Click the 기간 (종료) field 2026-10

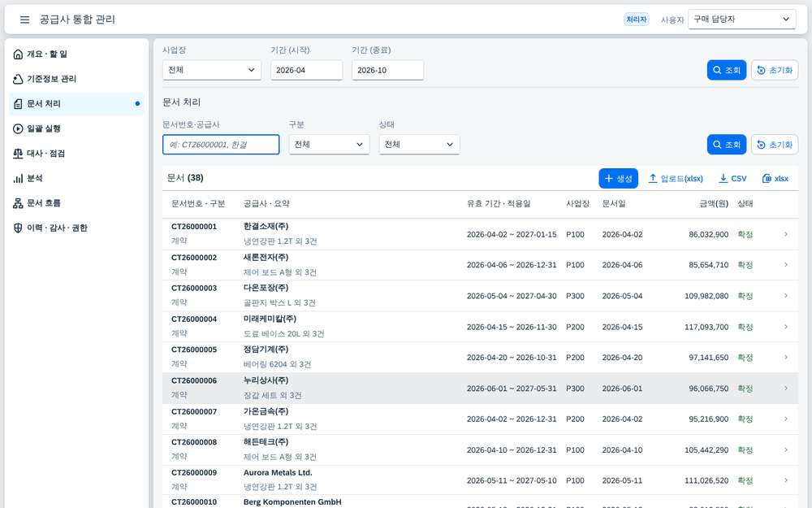388,70
